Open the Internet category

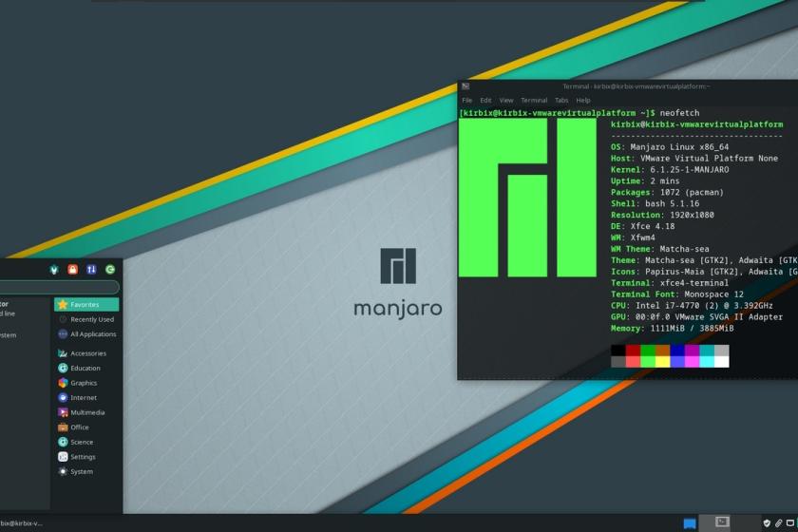coord(86,398)
